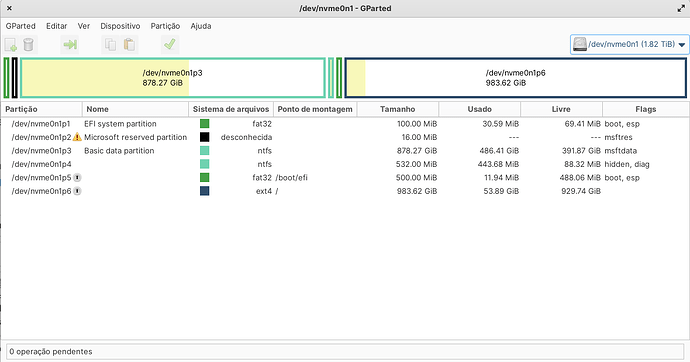
Task: Click the mounted key icon beside nvme0n1p5
Action: pos(77,178)
